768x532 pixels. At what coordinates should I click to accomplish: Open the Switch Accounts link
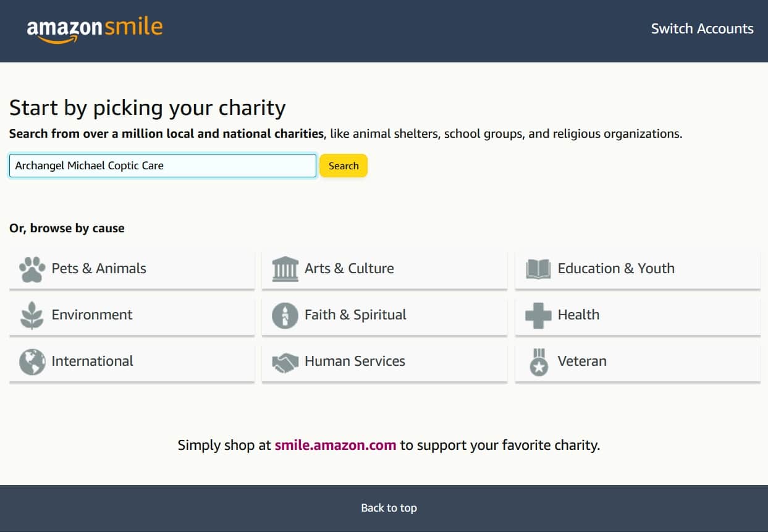[x=702, y=28]
